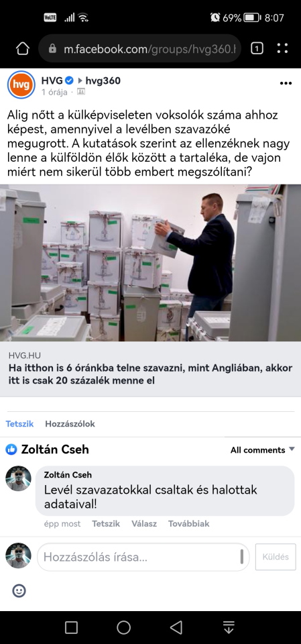Tap Válasz to reply to comment

tap(144, 524)
